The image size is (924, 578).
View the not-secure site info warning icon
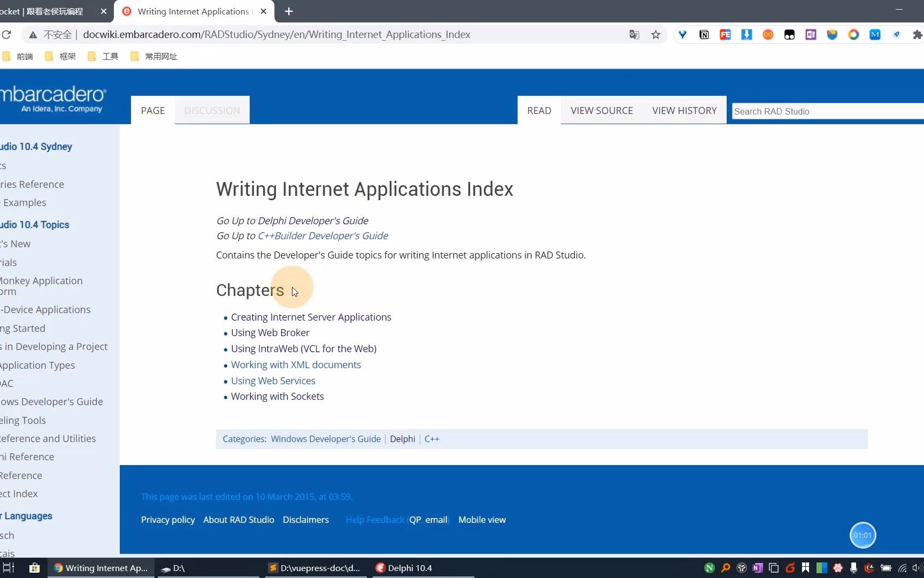coord(33,35)
